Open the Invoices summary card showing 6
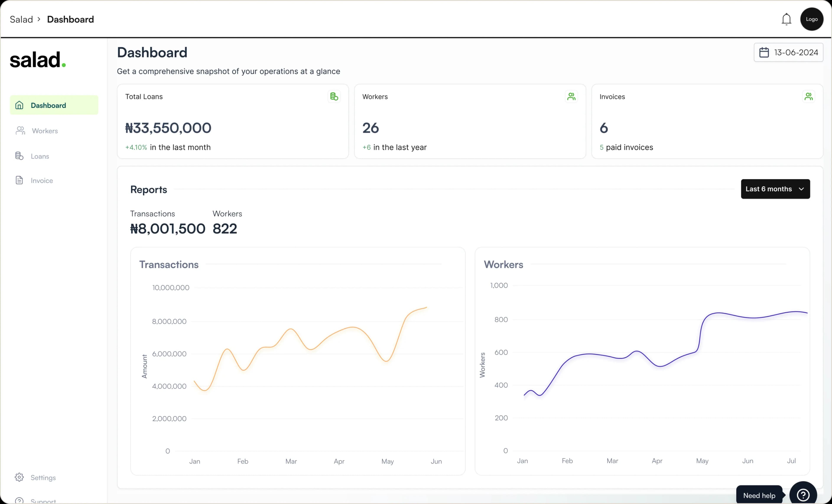This screenshot has width=832, height=504. coord(707,121)
